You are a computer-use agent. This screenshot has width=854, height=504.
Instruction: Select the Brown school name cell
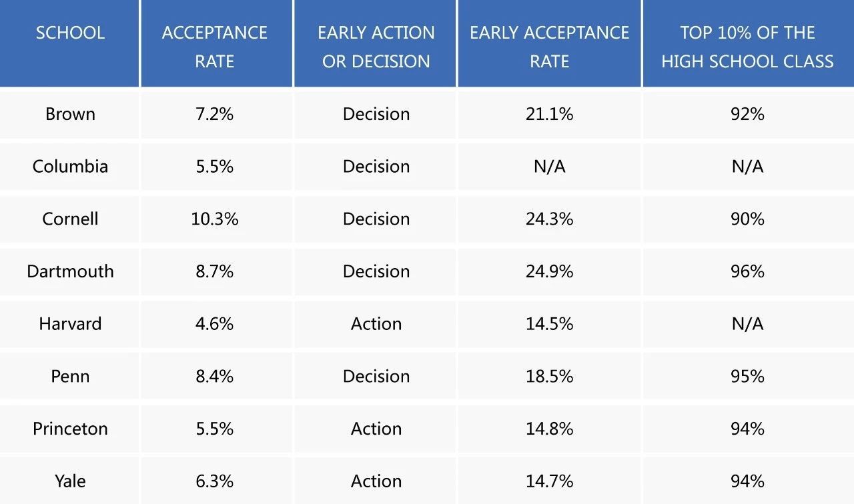point(70,114)
